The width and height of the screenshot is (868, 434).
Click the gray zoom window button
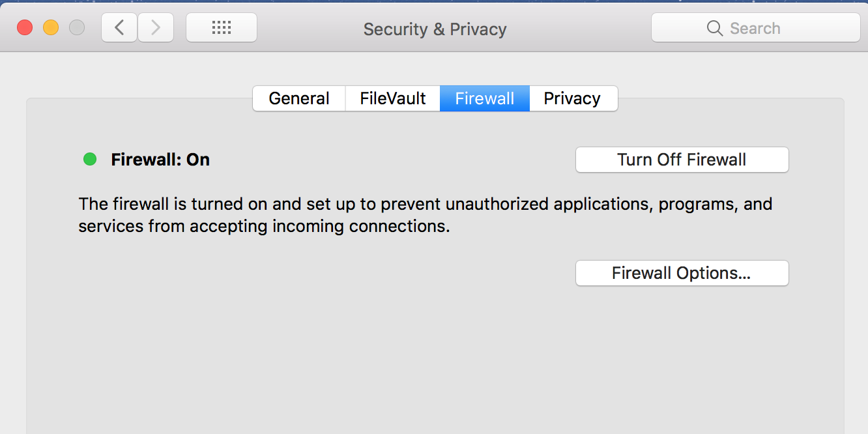tap(77, 27)
